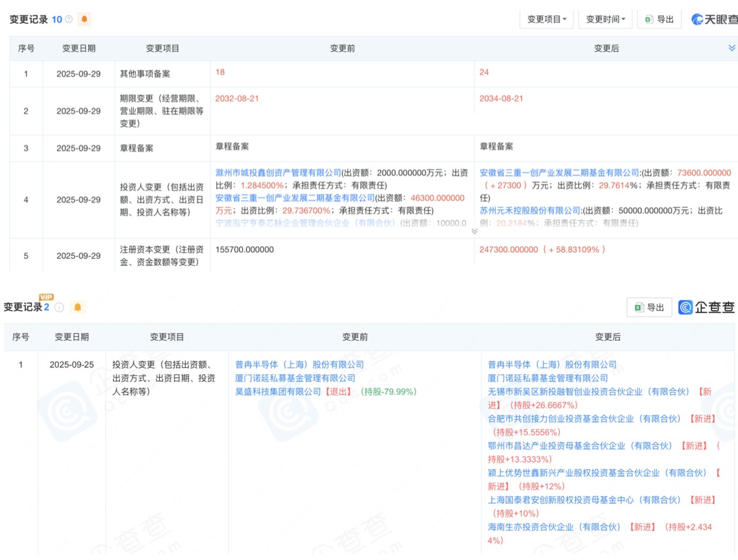The image size is (738, 560).
Task: Click the info icon next to 变更记录 2
Action: (x=59, y=307)
